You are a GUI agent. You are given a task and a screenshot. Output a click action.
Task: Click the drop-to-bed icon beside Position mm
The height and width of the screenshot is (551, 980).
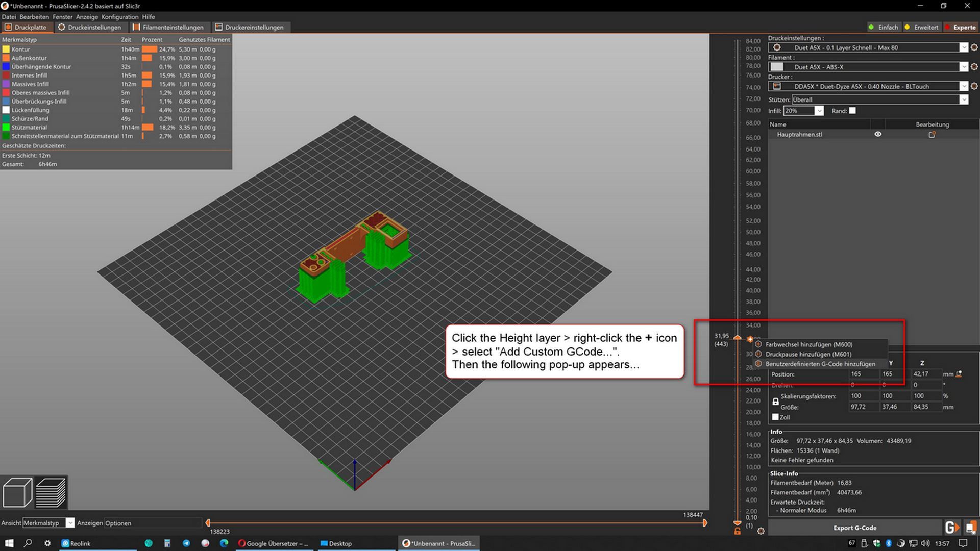[959, 374]
